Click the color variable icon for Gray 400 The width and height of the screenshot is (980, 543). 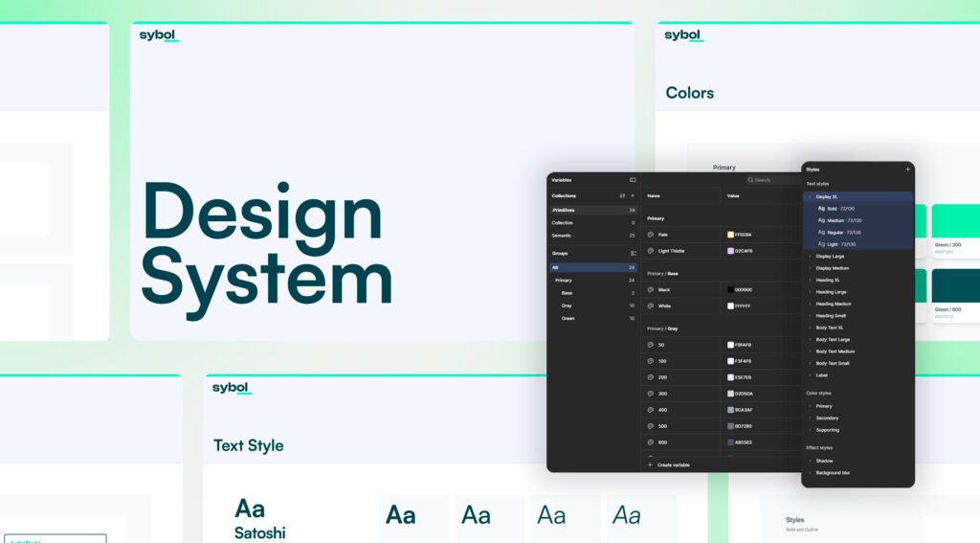(x=651, y=410)
